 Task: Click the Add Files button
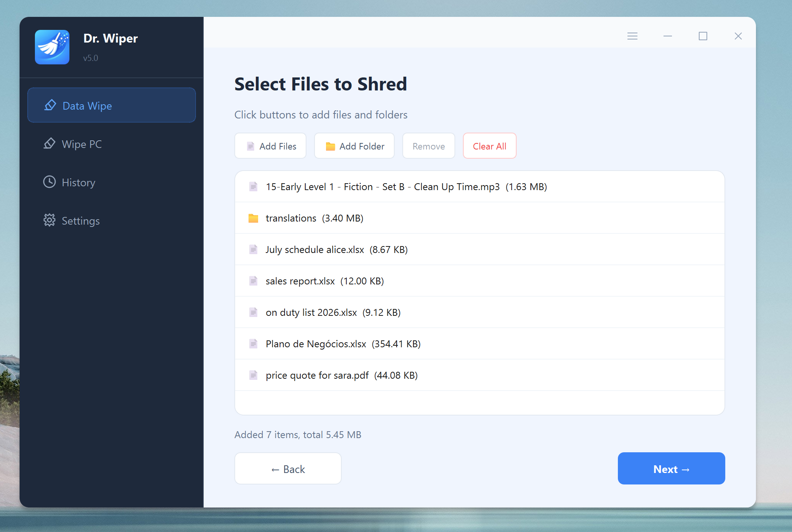(x=270, y=146)
